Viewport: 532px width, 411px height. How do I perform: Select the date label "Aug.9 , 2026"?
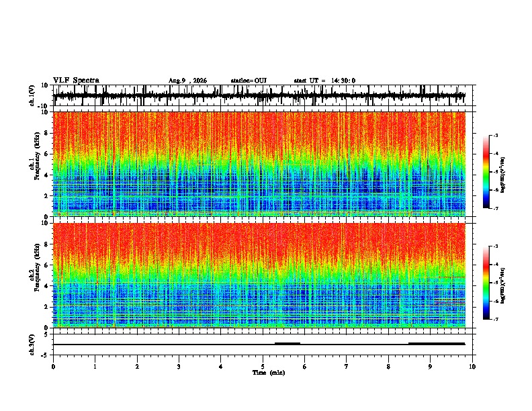click(x=187, y=81)
